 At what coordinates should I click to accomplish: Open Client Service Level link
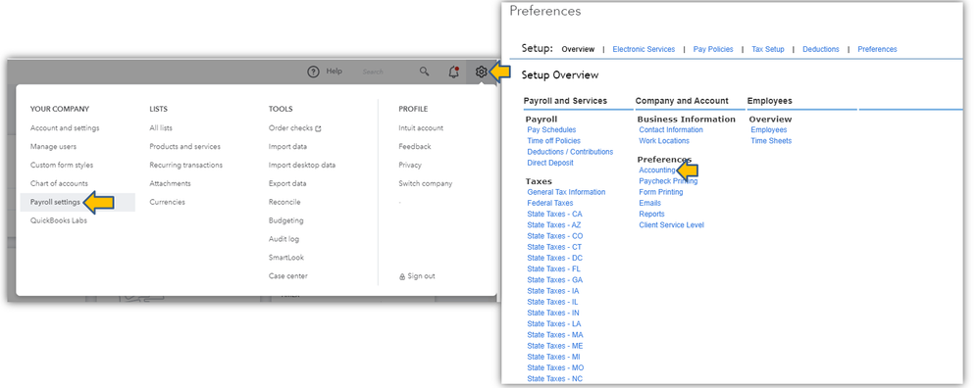(x=671, y=225)
